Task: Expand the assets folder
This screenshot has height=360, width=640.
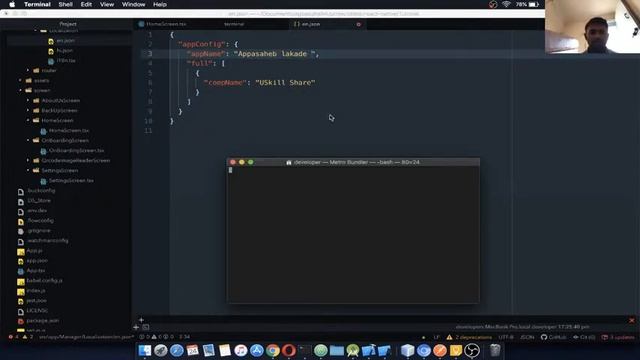Action: (41, 80)
